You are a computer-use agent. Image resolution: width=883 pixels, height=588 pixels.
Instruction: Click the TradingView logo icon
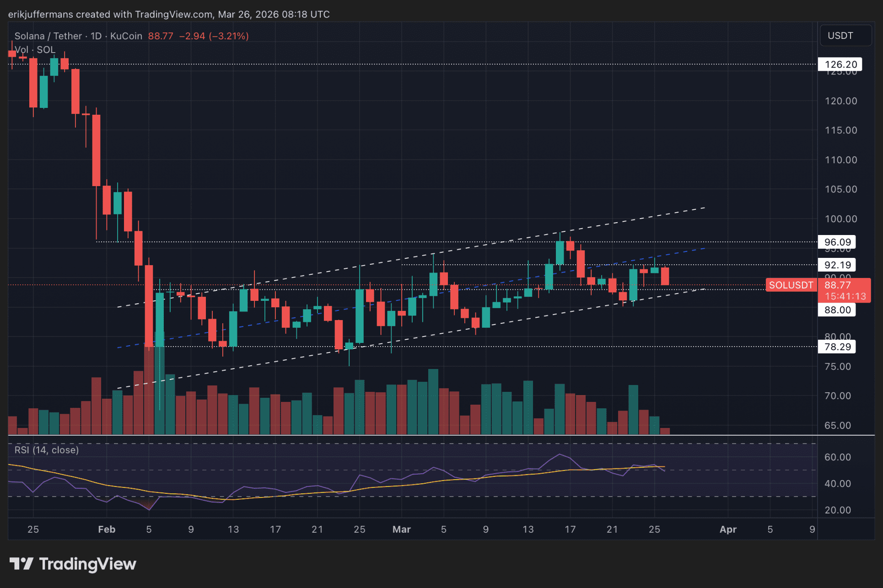click(x=21, y=564)
